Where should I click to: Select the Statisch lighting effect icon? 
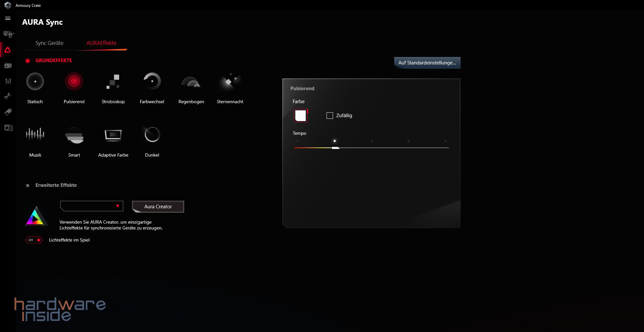[35, 81]
